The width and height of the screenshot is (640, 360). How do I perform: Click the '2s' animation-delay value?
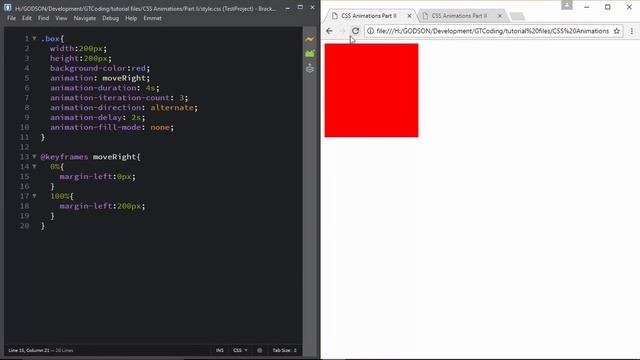point(136,117)
